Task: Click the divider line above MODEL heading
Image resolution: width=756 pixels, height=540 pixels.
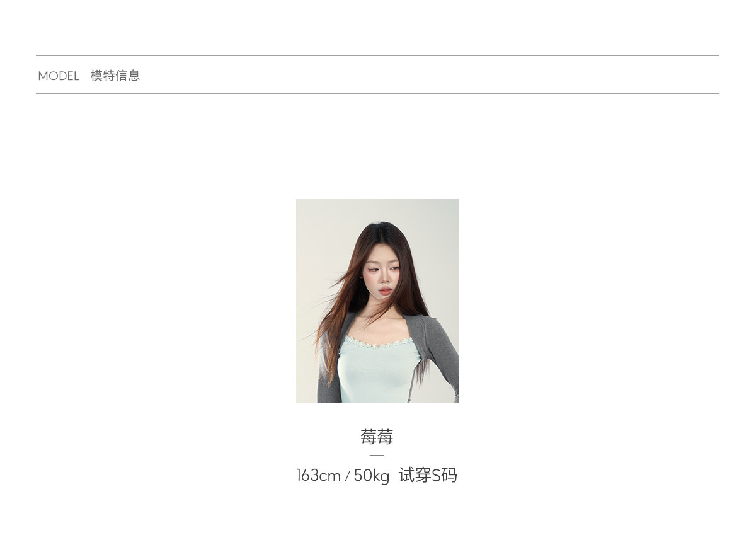Action: (x=377, y=56)
